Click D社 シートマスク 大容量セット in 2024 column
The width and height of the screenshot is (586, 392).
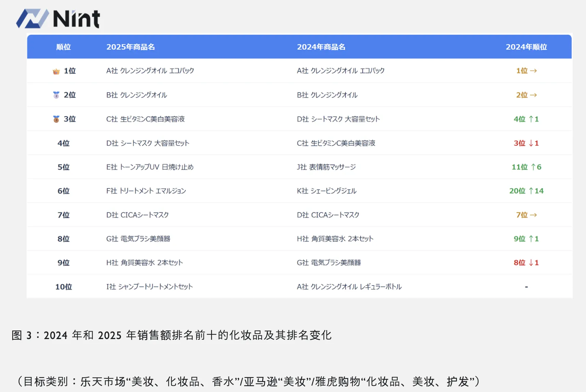pyautogui.click(x=338, y=119)
